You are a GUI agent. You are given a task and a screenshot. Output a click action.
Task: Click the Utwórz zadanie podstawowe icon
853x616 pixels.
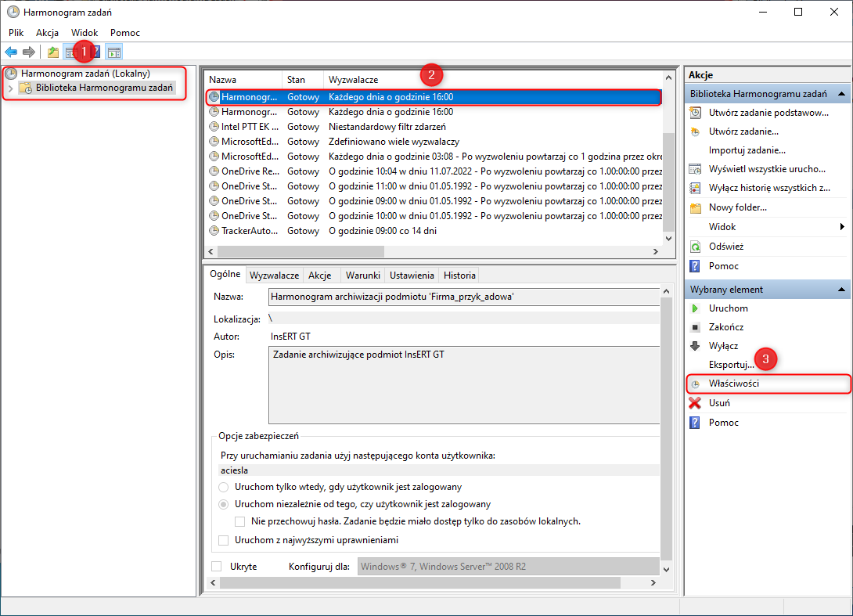tap(695, 113)
